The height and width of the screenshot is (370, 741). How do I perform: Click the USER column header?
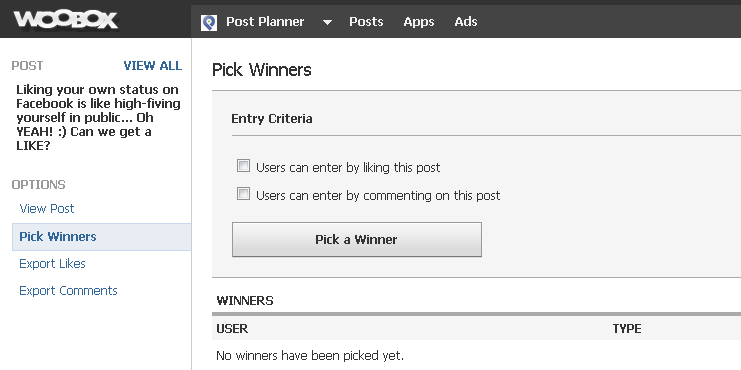click(232, 329)
